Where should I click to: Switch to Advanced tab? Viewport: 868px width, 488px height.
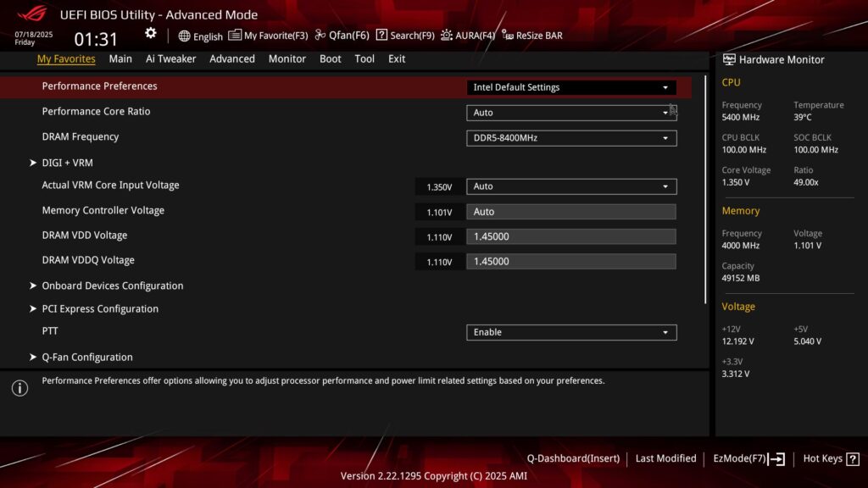tap(232, 58)
